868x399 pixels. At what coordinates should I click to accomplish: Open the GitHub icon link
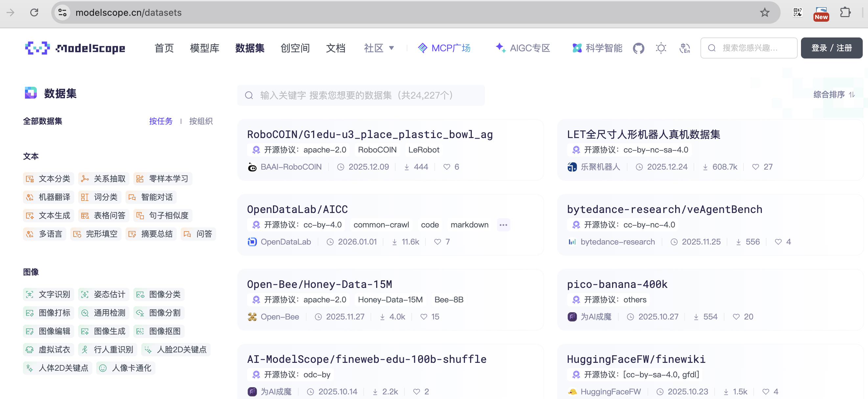[x=638, y=48]
